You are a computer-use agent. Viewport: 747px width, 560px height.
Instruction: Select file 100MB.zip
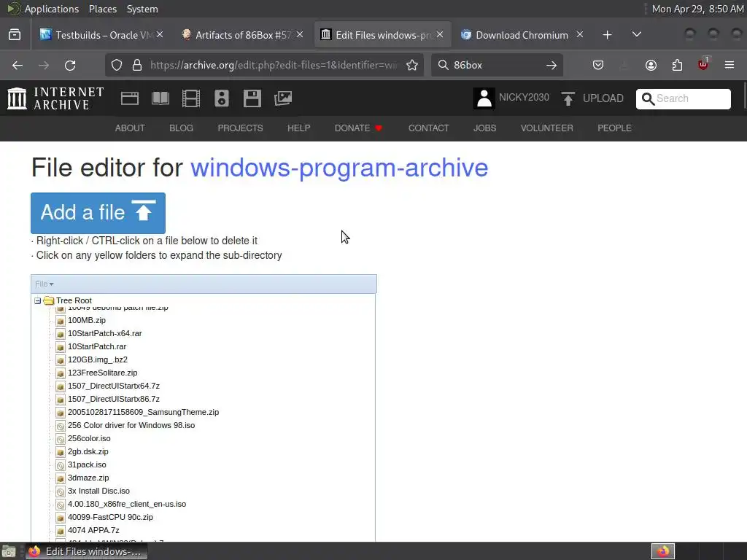click(x=87, y=321)
